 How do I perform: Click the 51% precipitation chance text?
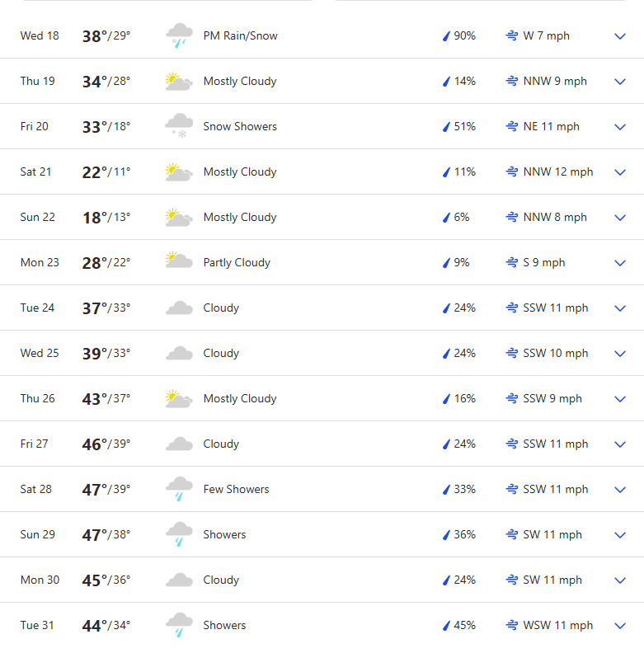(x=464, y=127)
